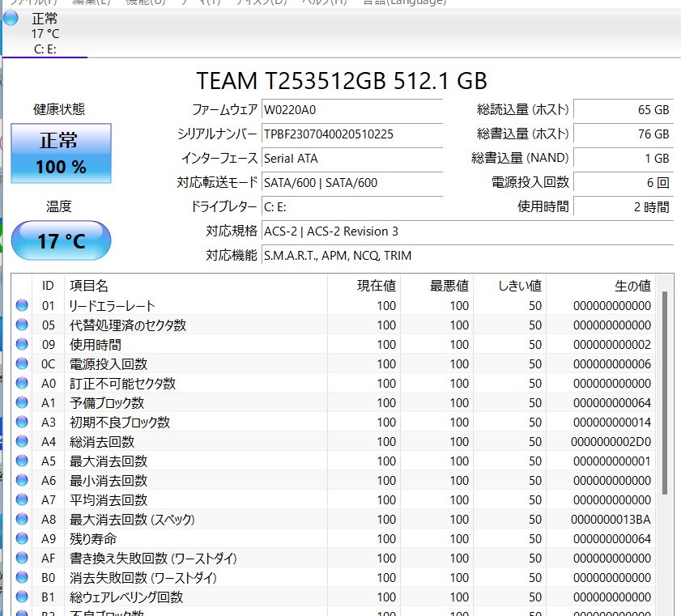The width and height of the screenshot is (681, 616).
Task: Click the status orb for 残り寿命
Action: pos(22,539)
